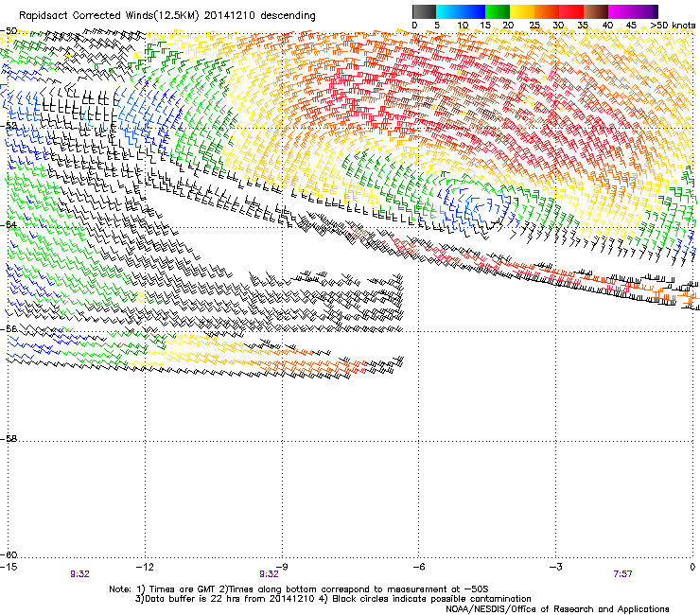Click the '10' legend scale label
Screen dimensions: 700x615
pyautogui.click(x=463, y=26)
